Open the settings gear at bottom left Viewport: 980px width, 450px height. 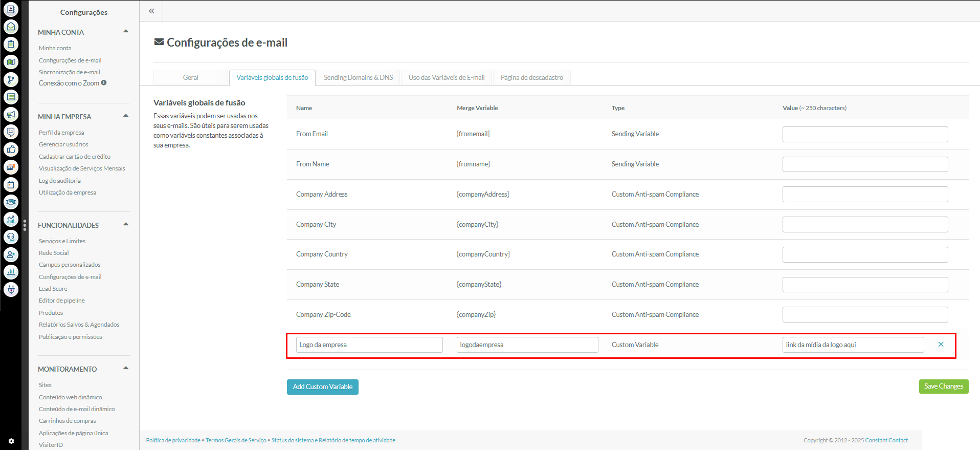(11, 441)
